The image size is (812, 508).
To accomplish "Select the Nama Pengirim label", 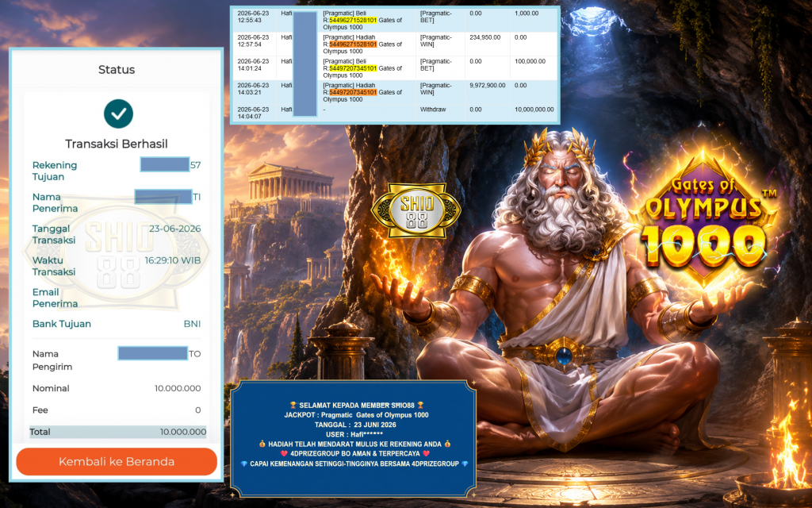I will (52, 360).
